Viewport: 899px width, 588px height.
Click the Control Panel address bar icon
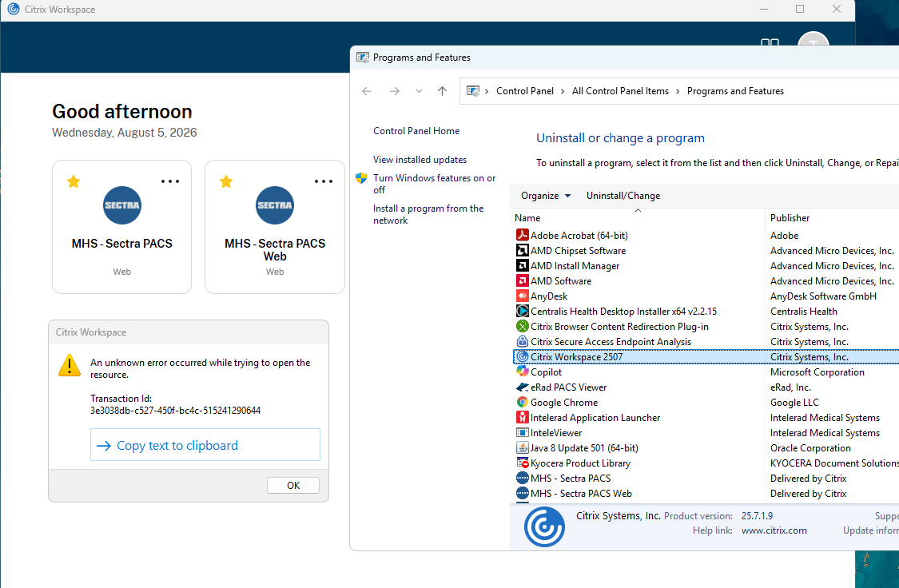point(473,91)
